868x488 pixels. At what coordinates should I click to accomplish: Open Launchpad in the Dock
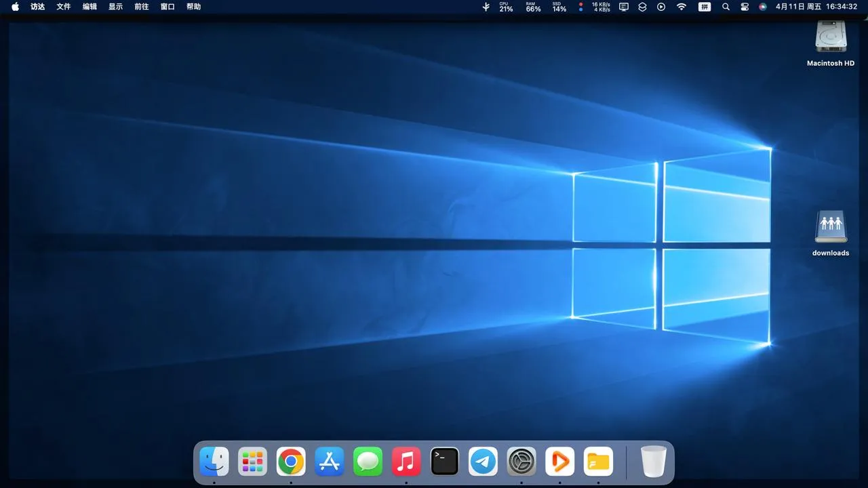click(253, 462)
